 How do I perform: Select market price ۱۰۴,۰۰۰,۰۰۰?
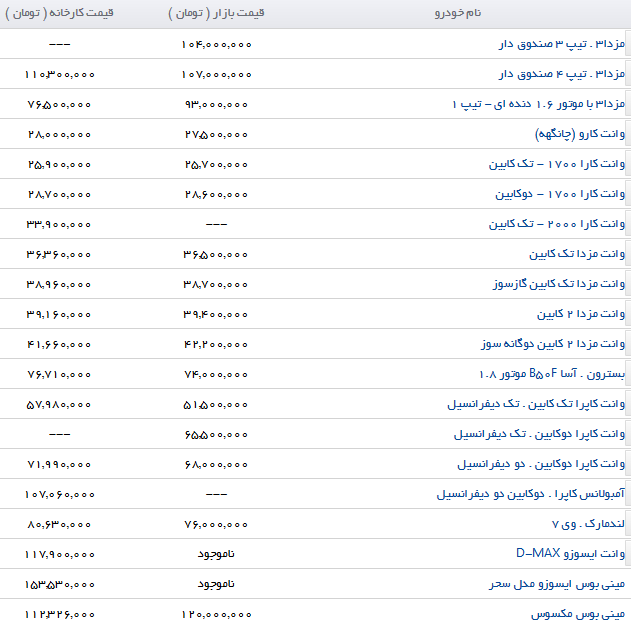tap(217, 44)
